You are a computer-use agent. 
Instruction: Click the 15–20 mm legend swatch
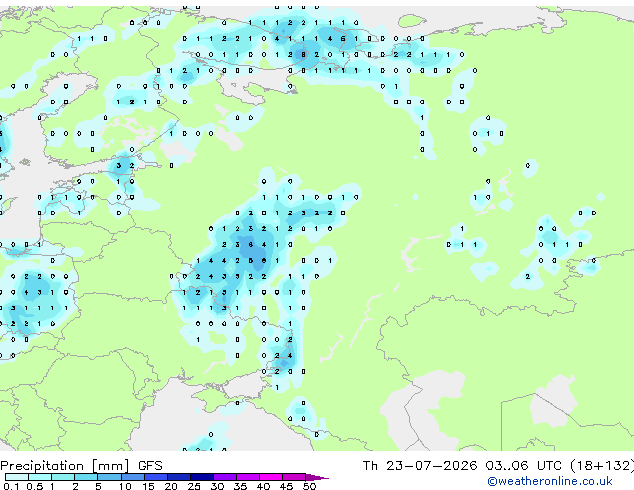click(x=156, y=477)
